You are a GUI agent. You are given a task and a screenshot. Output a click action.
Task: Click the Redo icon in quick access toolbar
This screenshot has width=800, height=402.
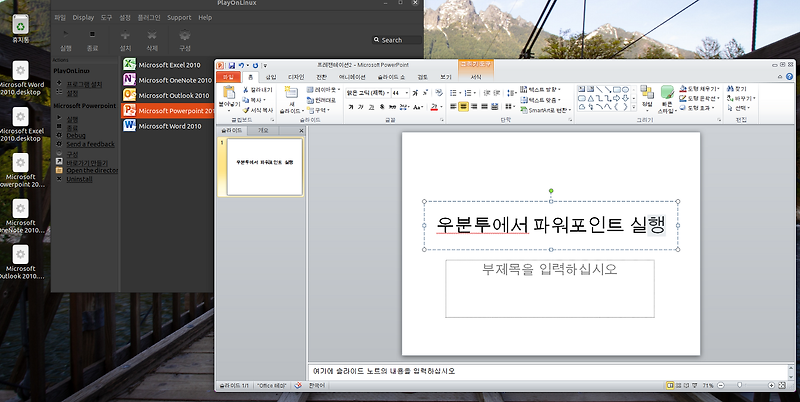(255, 65)
